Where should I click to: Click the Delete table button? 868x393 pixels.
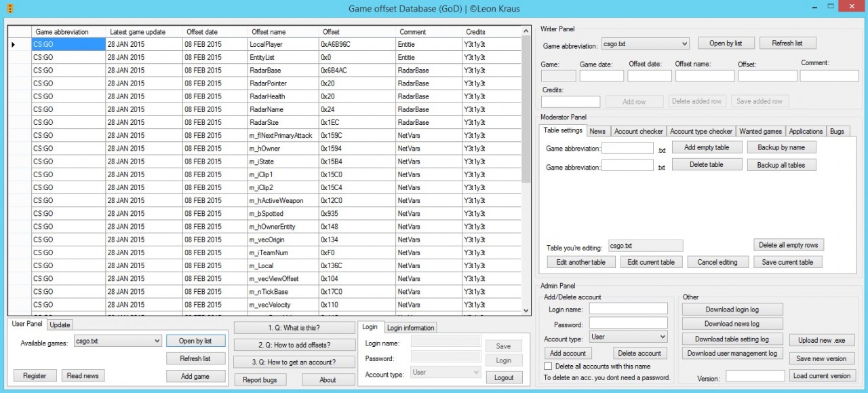[707, 164]
